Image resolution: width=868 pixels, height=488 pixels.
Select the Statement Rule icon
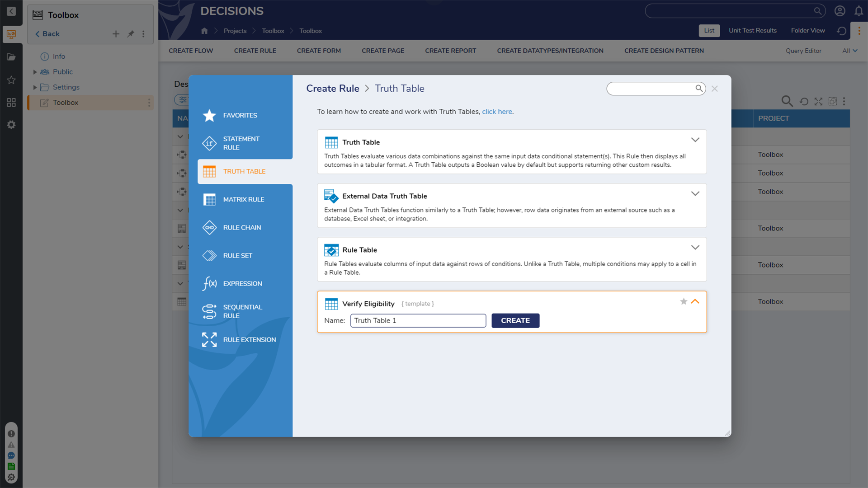click(209, 143)
